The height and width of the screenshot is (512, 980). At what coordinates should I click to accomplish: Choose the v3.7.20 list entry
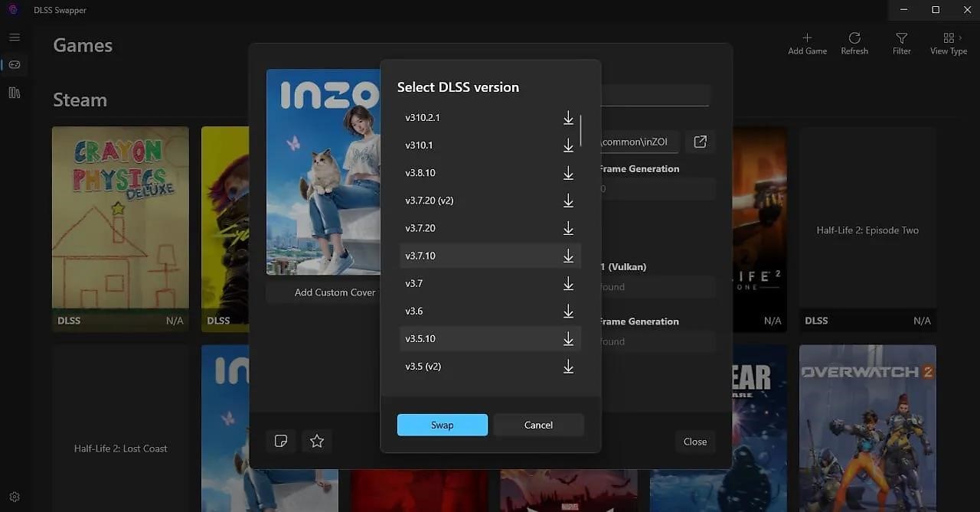point(490,228)
